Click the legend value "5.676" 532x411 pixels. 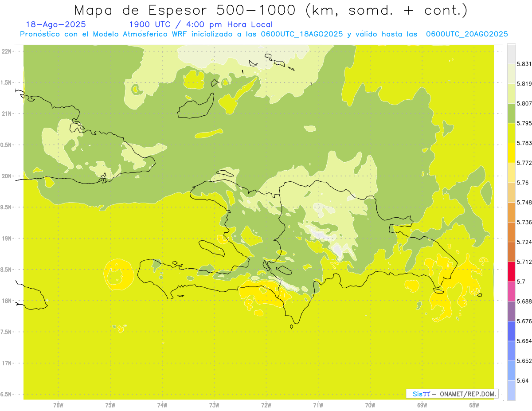[524, 321]
